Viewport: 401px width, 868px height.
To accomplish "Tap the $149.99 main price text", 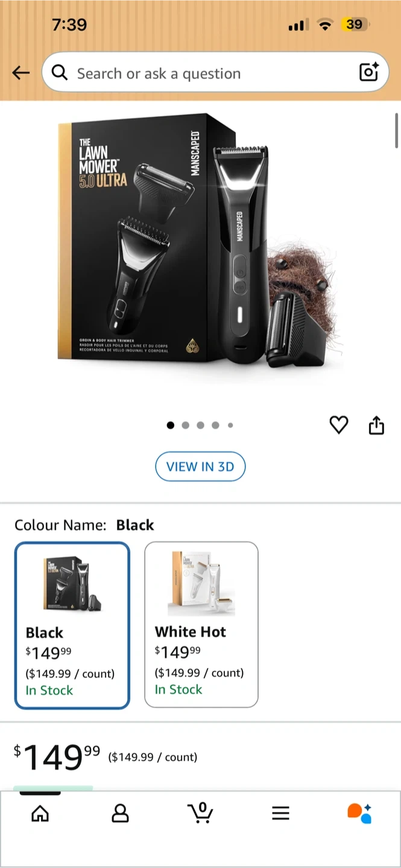I will point(57,756).
